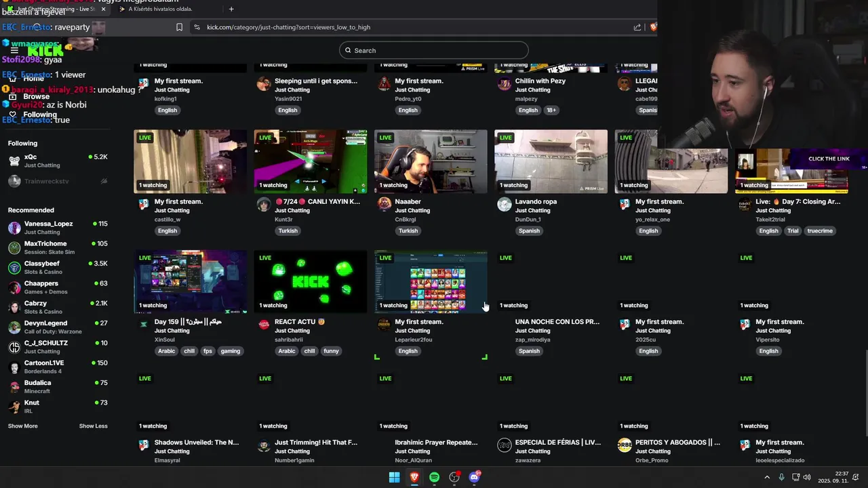Open the Kick hamburger sidebar menu
868x488 pixels.
(14, 50)
